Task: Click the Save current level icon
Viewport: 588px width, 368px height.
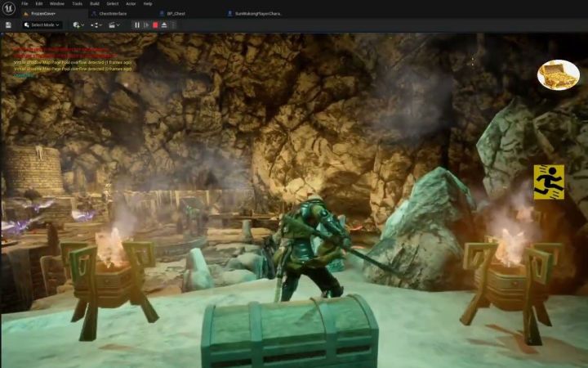Action: point(8,25)
